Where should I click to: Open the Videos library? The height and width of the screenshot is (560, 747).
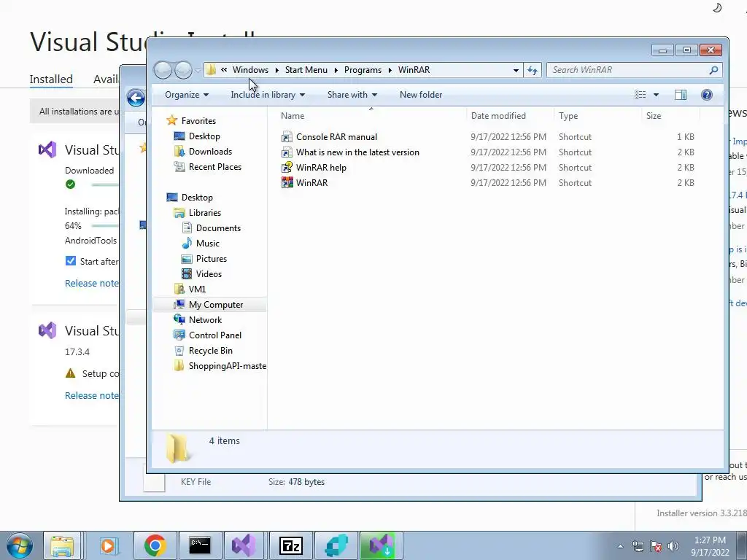click(209, 274)
